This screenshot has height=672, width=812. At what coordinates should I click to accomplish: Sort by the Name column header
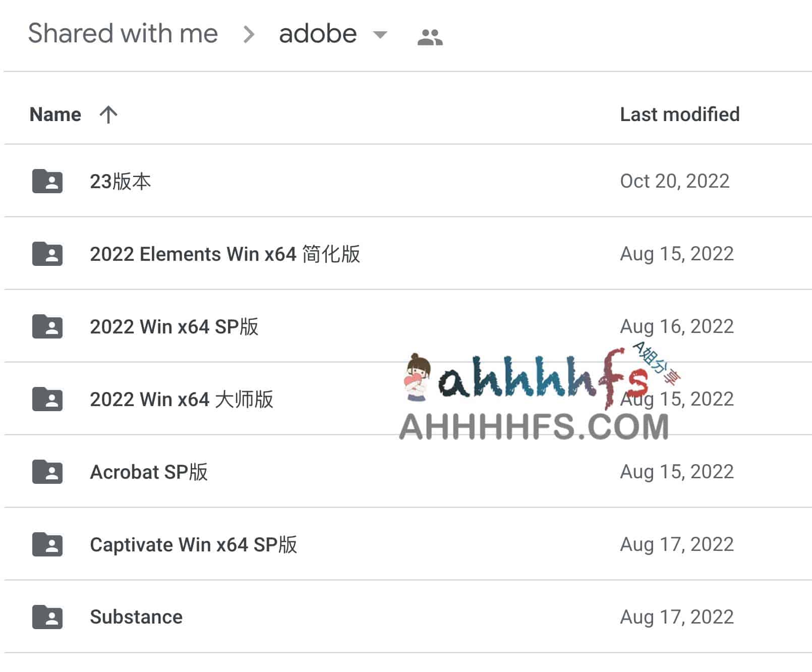[x=55, y=115]
